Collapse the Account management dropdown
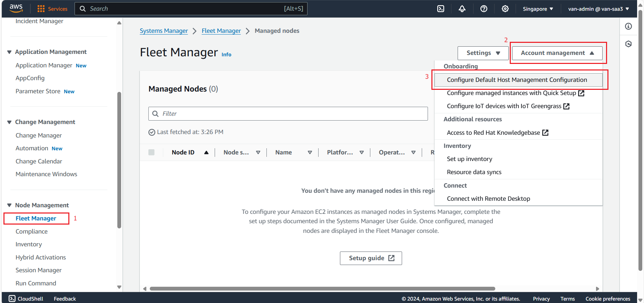The width and height of the screenshot is (644, 303). coord(557,53)
